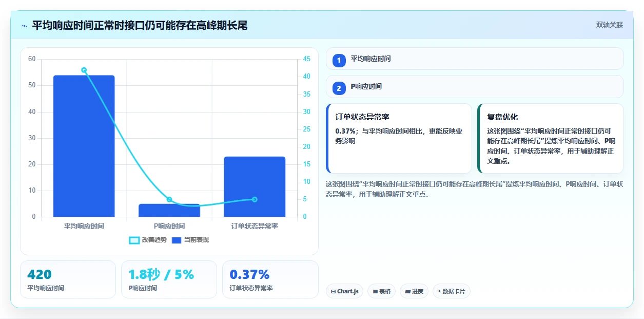Click the 0.37%；与平均响应时间相比 description text

point(399,136)
